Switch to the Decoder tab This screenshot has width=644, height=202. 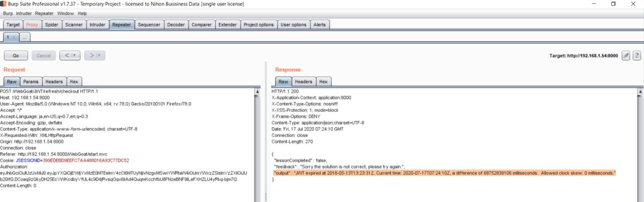pos(175,25)
